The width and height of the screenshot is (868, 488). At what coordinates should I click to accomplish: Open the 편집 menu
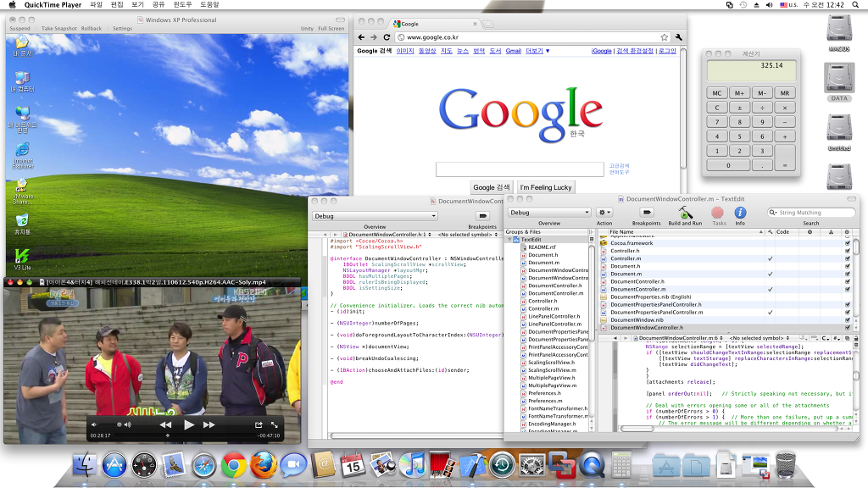pos(117,4)
